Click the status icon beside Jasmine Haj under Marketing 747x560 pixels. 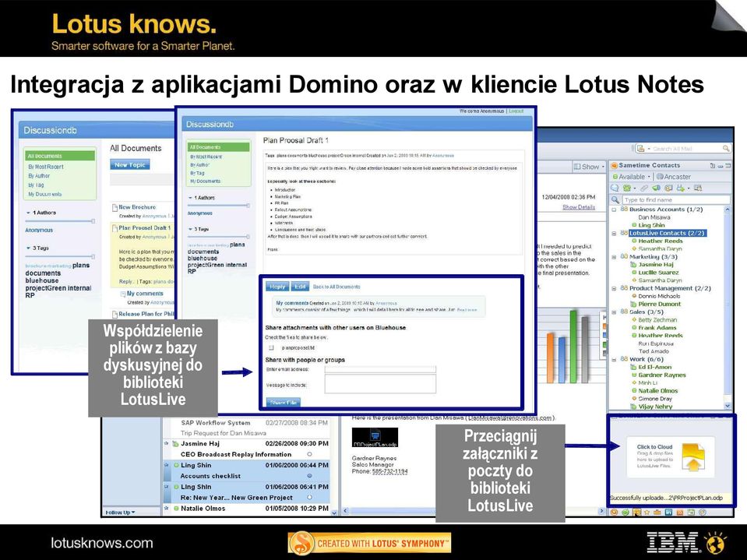[x=633, y=264]
